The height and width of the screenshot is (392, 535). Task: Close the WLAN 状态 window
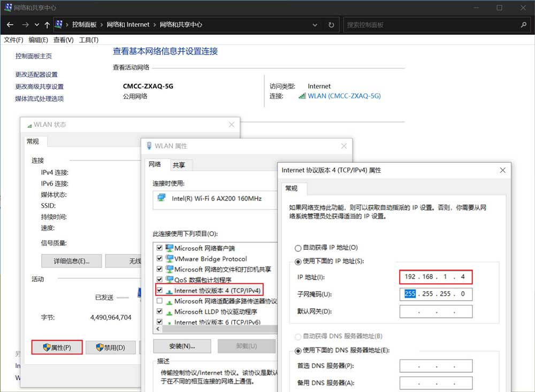[232, 125]
